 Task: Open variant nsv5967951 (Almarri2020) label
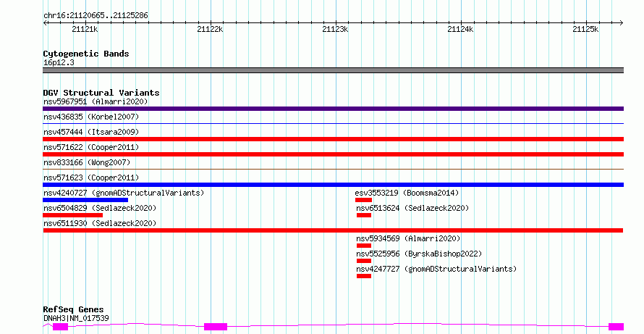click(x=96, y=101)
